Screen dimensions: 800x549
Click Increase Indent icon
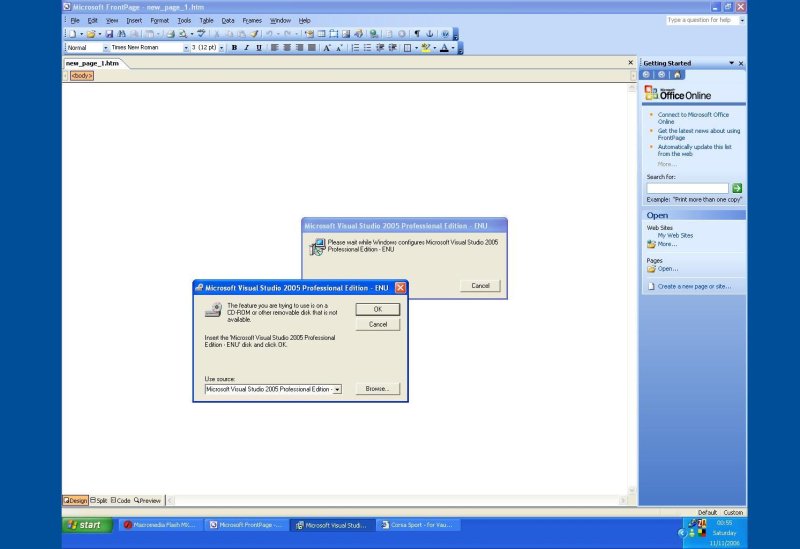tap(392, 47)
